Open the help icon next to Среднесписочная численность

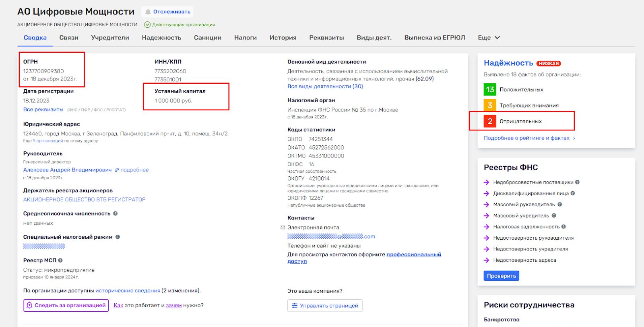pos(115,213)
